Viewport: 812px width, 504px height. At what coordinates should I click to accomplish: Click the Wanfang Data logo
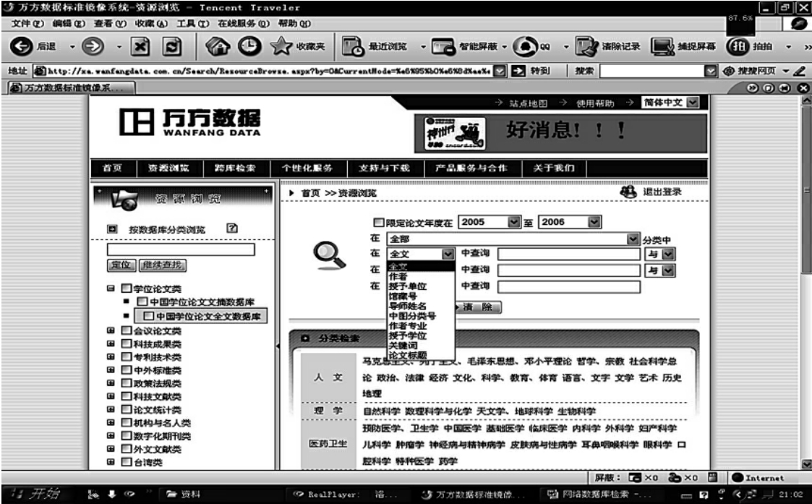pyautogui.click(x=190, y=121)
